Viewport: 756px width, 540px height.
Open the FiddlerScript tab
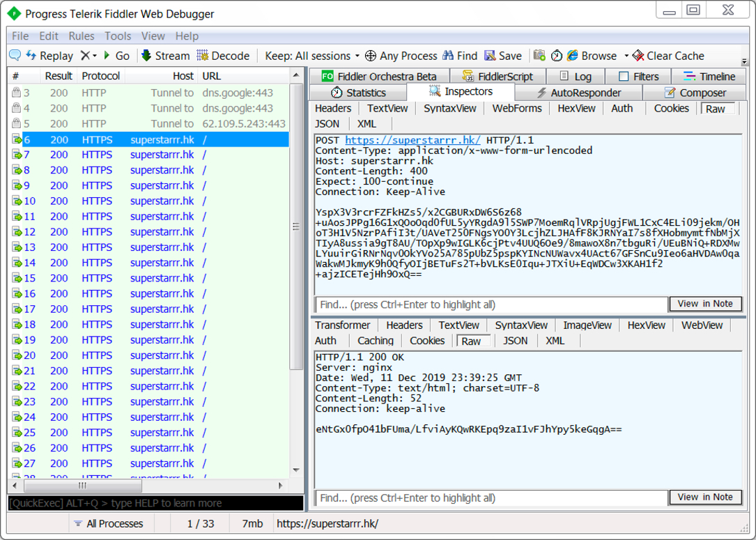click(x=497, y=77)
